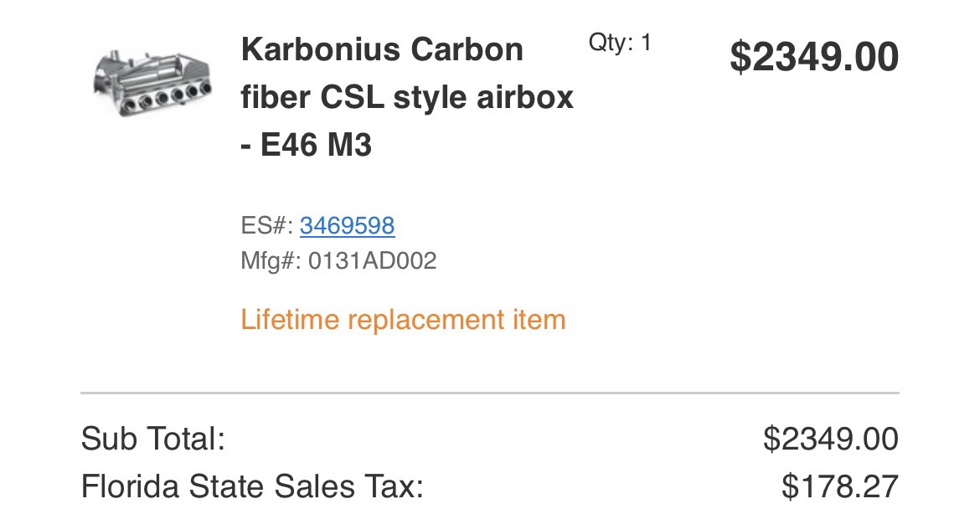
Task: Click 'fiber CSL style airbox' title text
Action: click(407, 98)
